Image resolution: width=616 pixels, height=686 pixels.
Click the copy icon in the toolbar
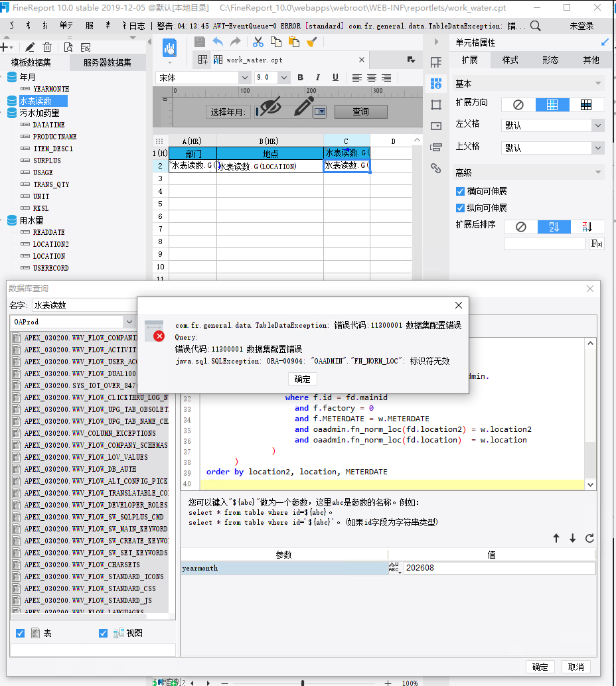(276, 42)
